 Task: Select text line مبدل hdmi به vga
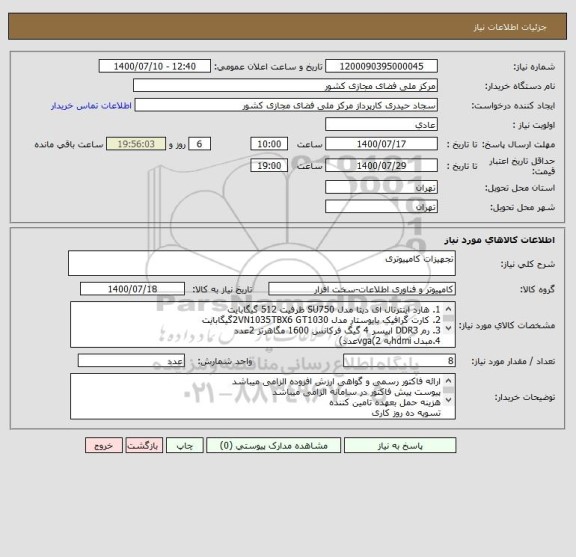pyautogui.click(x=389, y=341)
